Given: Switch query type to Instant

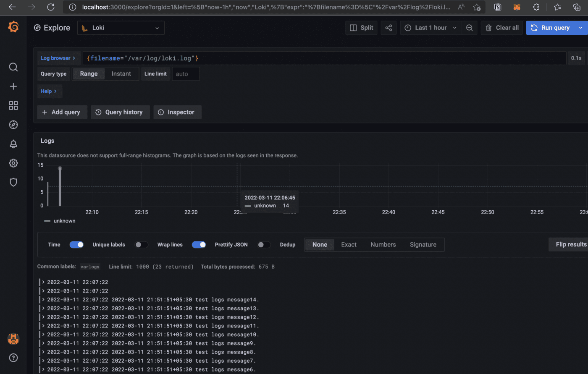Looking at the screenshot, I should 121,73.
